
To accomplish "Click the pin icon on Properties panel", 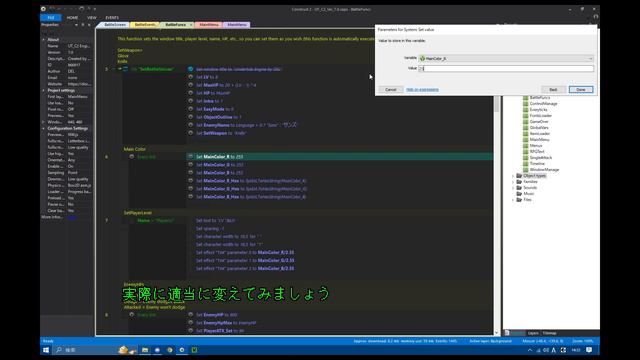I will (83, 25).
